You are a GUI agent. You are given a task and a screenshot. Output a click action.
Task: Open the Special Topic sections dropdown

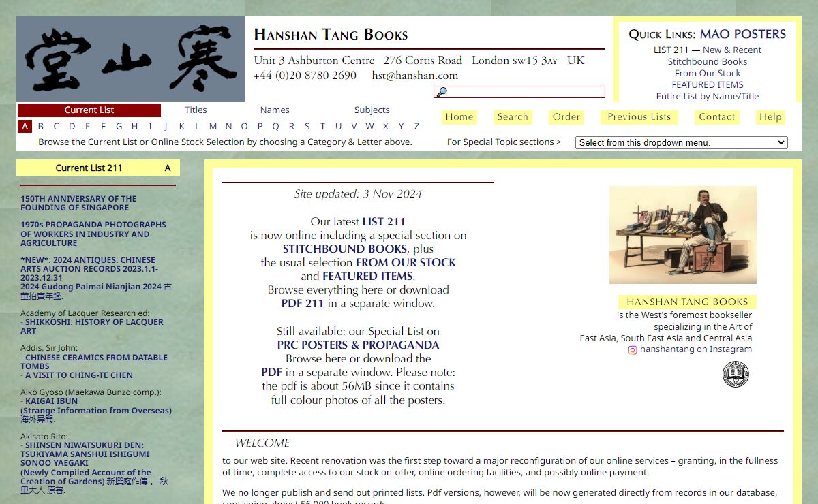point(682,142)
